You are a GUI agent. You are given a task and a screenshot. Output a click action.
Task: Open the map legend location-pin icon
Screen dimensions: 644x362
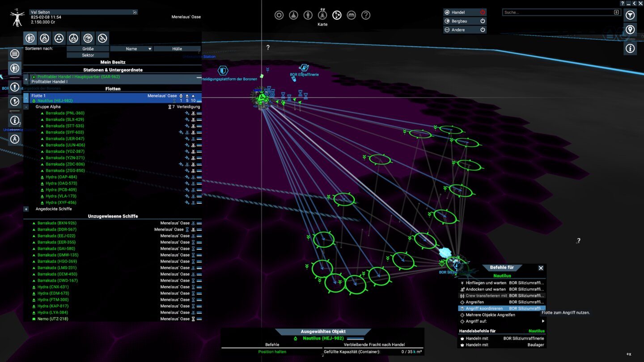tap(630, 29)
